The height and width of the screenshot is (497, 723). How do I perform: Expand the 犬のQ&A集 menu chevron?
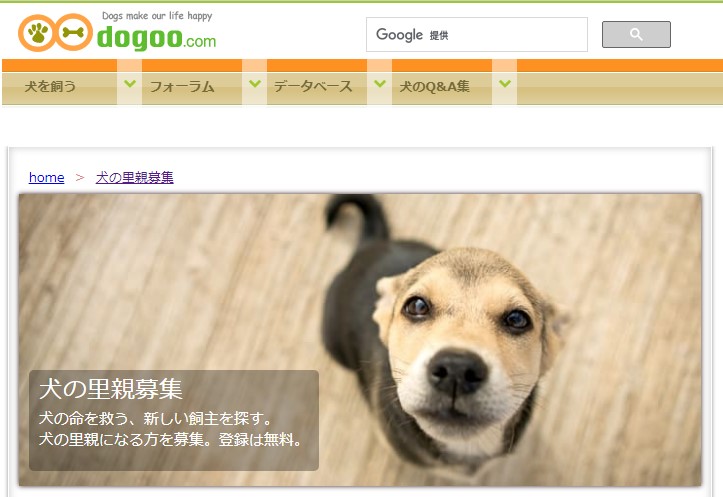(x=504, y=83)
